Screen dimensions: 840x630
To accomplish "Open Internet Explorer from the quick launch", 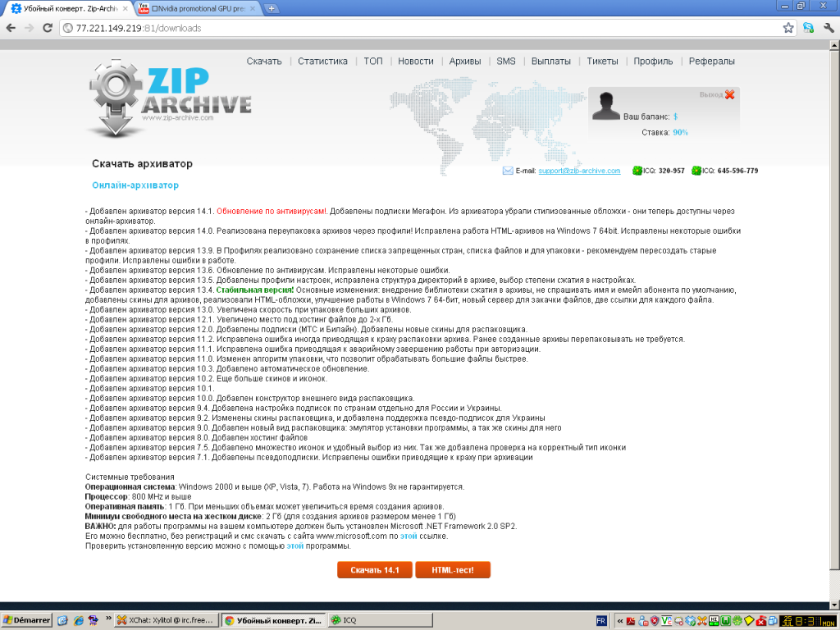I will click(79, 620).
